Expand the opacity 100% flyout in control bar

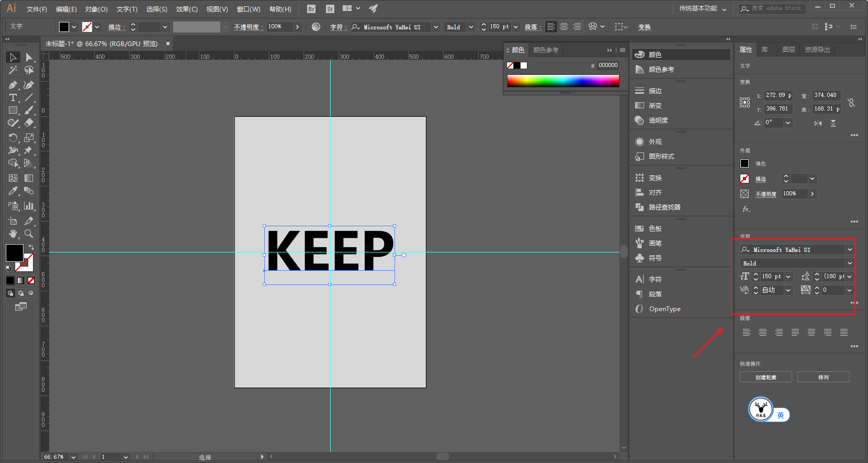click(298, 27)
